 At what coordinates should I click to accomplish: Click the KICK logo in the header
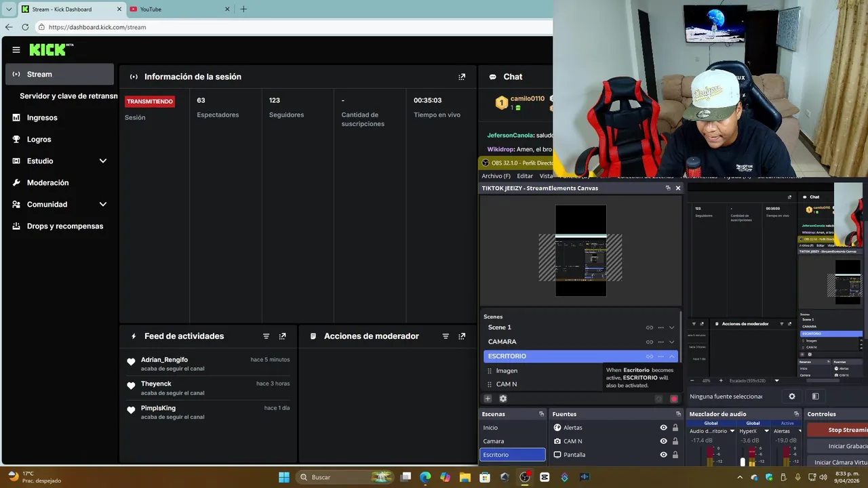(51, 49)
